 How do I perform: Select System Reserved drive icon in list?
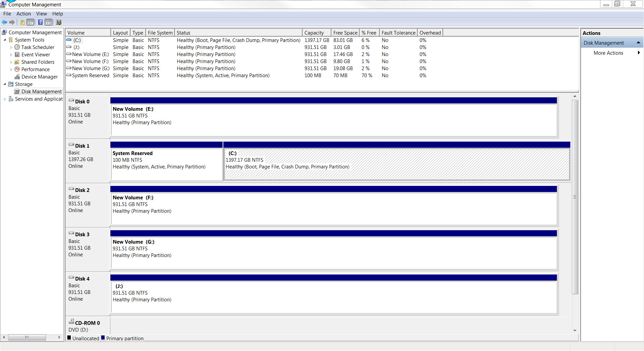(x=69, y=75)
